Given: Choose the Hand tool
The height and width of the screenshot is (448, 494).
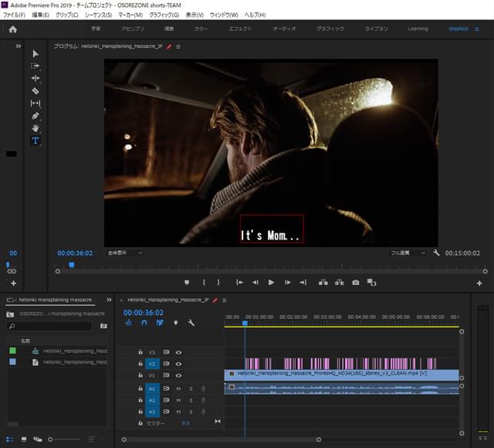Looking at the screenshot, I should [x=36, y=128].
